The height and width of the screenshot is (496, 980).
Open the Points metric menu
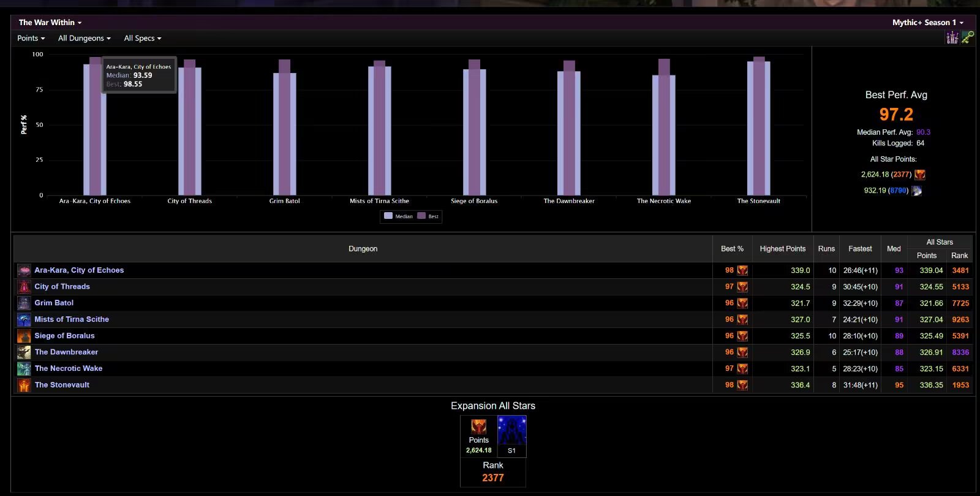pos(31,38)
